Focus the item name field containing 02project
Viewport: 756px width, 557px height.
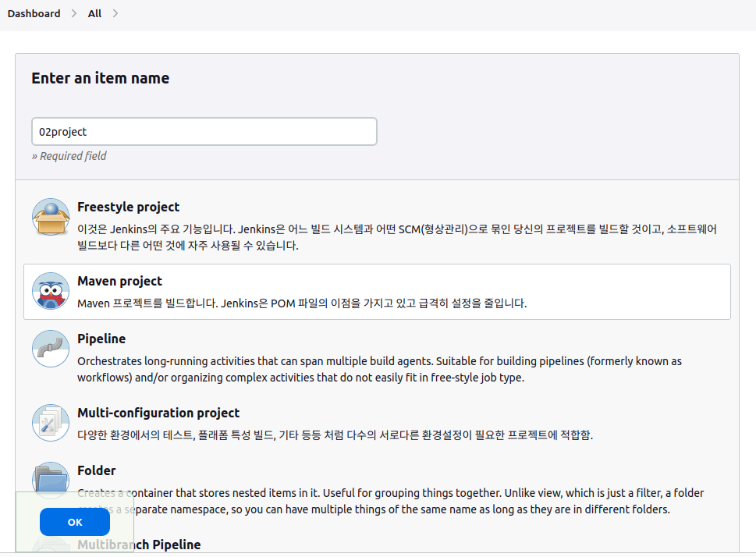[x=204, y=131]
